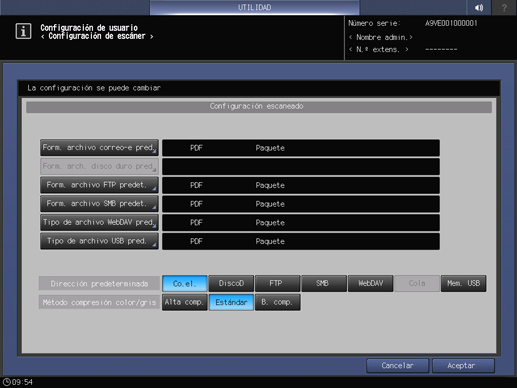Select Mem. USB as default address

(x=463, y=283)
